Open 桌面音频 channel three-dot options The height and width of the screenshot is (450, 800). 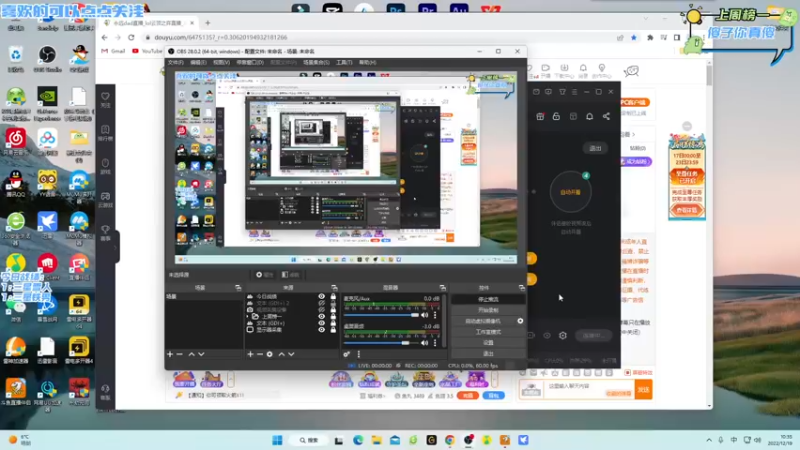(435, 343)
